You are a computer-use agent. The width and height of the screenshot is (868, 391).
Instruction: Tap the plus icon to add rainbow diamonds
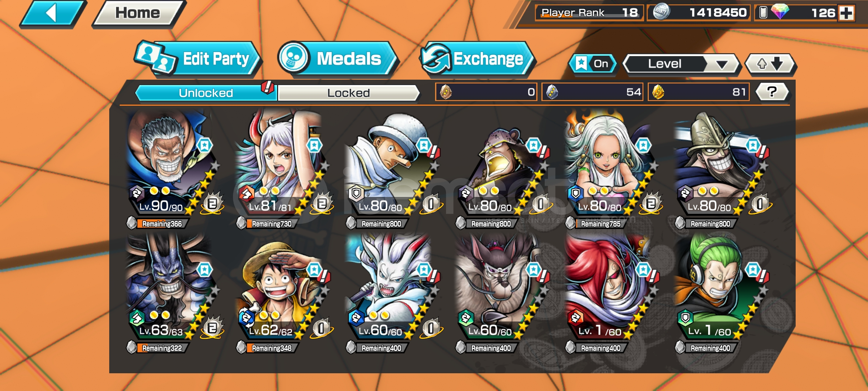click(x=846, y=13)
